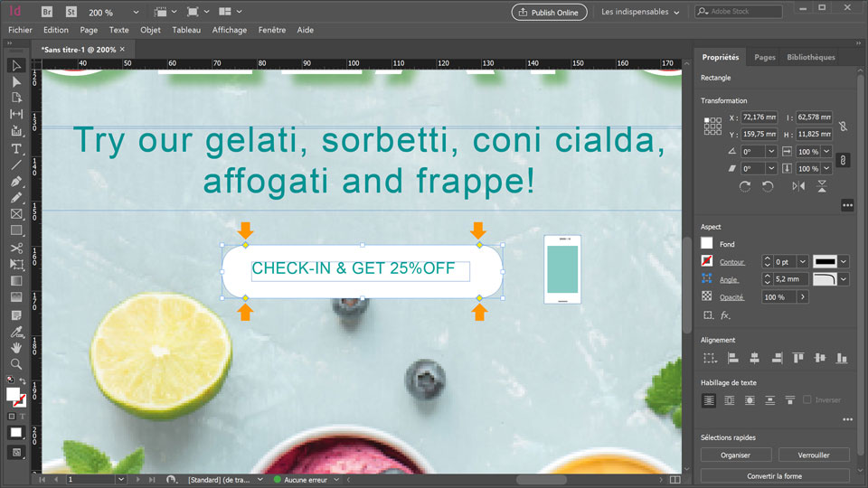Open Contour stroke weight dropdown
The width and height of the screenshot is (868, 488).
(803, 262)
